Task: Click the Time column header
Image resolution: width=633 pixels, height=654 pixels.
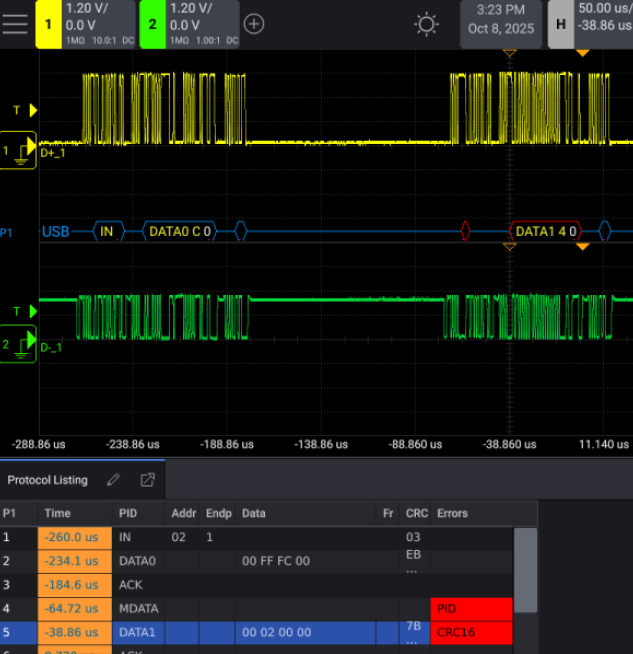Action: (x=58, y=513)
